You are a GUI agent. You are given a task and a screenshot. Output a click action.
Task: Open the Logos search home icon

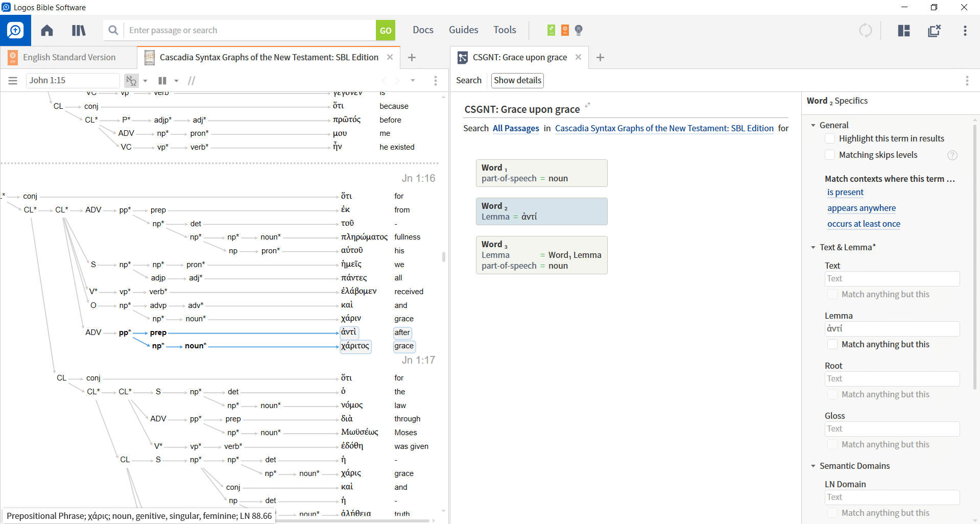[x=15, y=30]
